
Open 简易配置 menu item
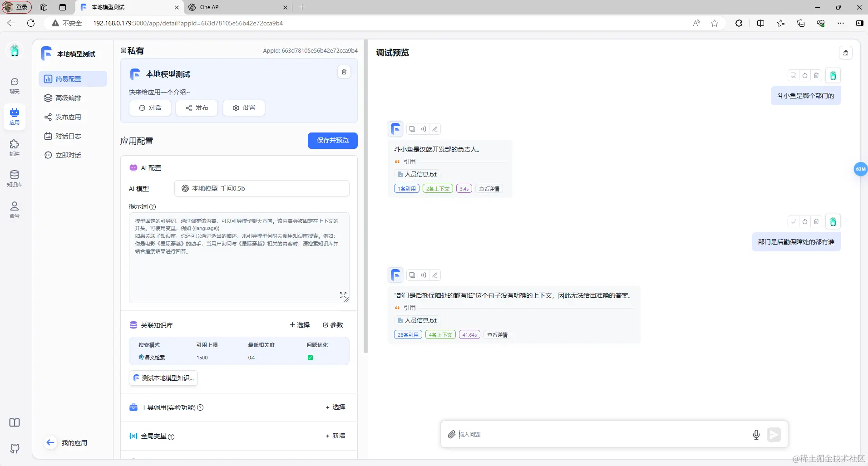pyautogui.click(x=73, y=79)
